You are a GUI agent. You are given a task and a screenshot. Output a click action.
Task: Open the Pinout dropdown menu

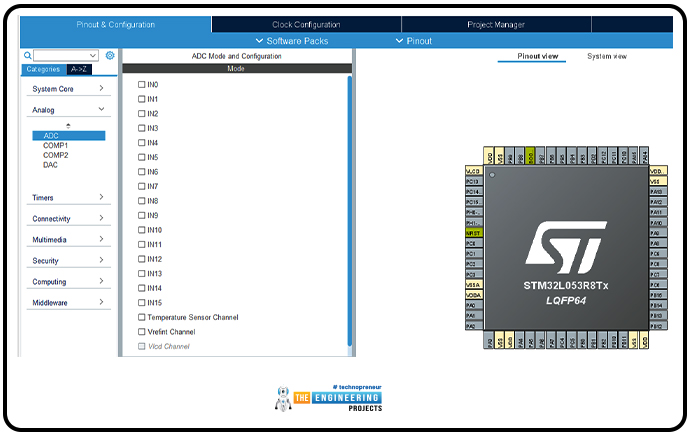413,41
